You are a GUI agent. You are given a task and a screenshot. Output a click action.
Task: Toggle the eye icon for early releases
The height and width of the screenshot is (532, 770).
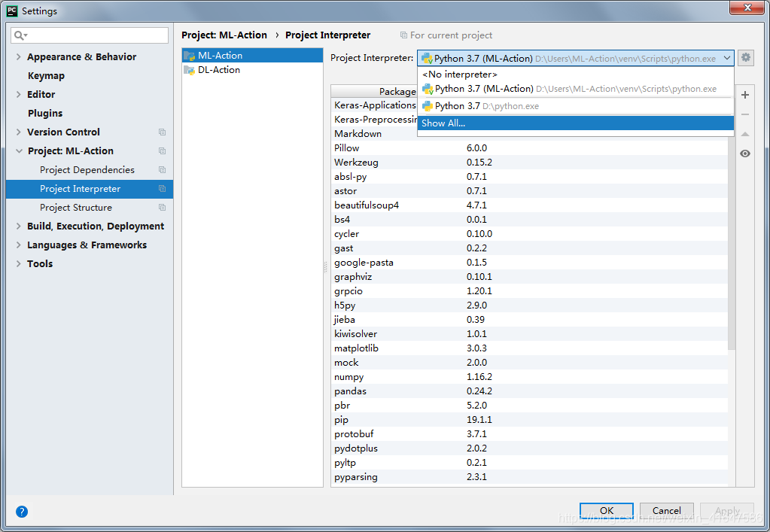coord(745,154)
